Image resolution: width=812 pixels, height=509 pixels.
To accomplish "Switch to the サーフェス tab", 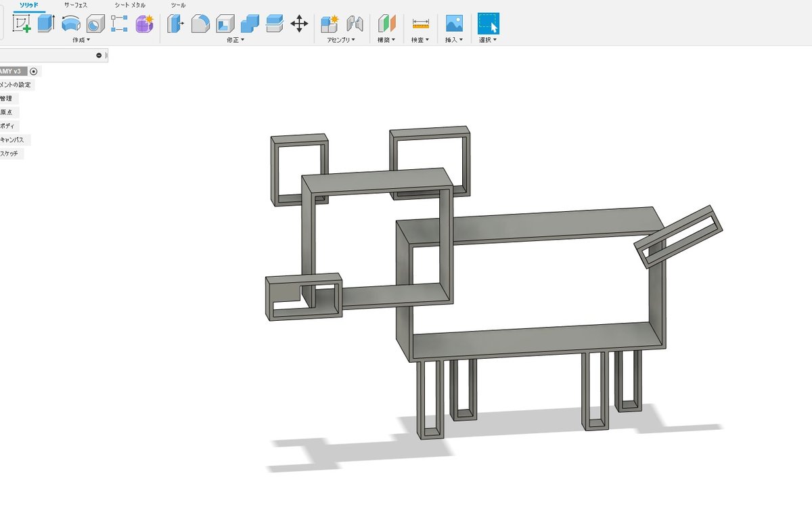I will [76, 5].
